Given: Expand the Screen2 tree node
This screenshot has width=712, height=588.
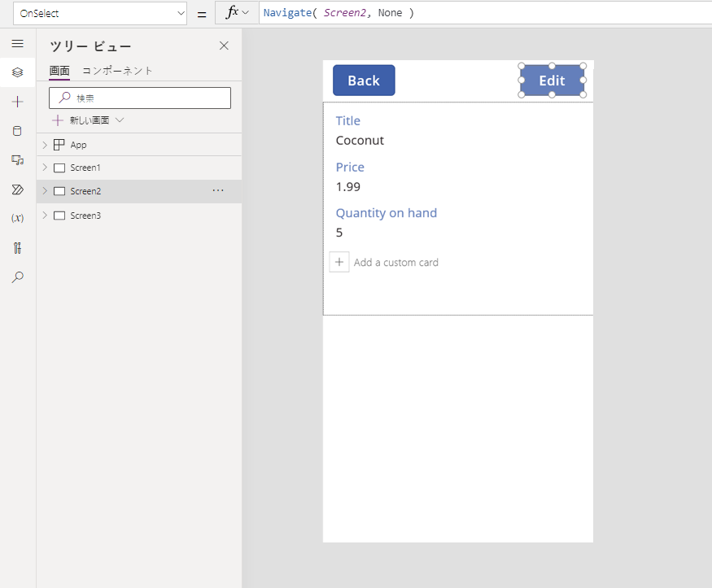Looking at the screenshot, I should pos(45,191).
